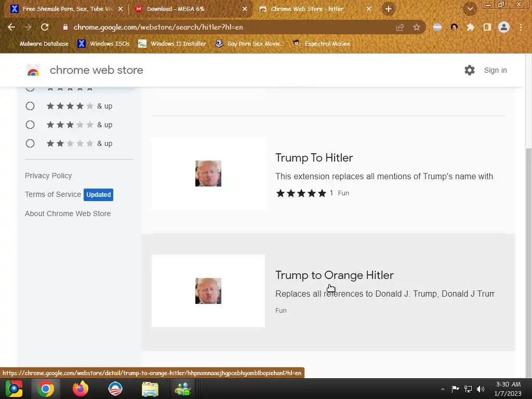
Task: Open Chrome from the taskbar
Action: [46, 389]
